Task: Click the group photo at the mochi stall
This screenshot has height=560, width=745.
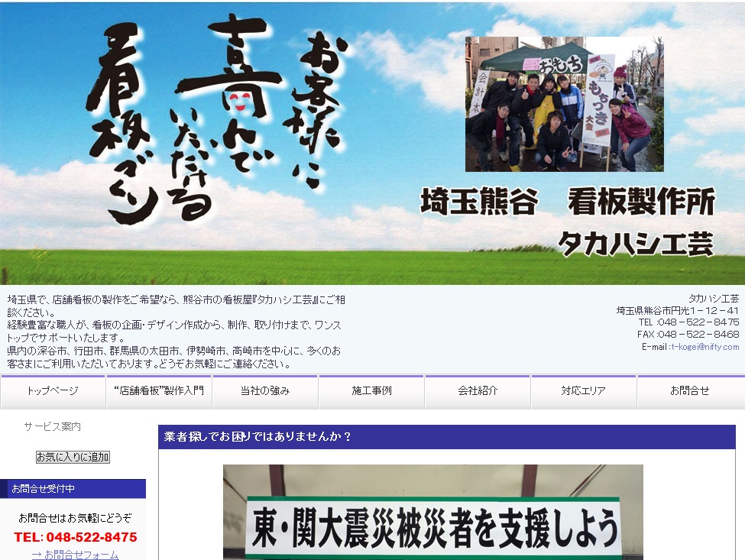Action: click(x=564, y=104)
